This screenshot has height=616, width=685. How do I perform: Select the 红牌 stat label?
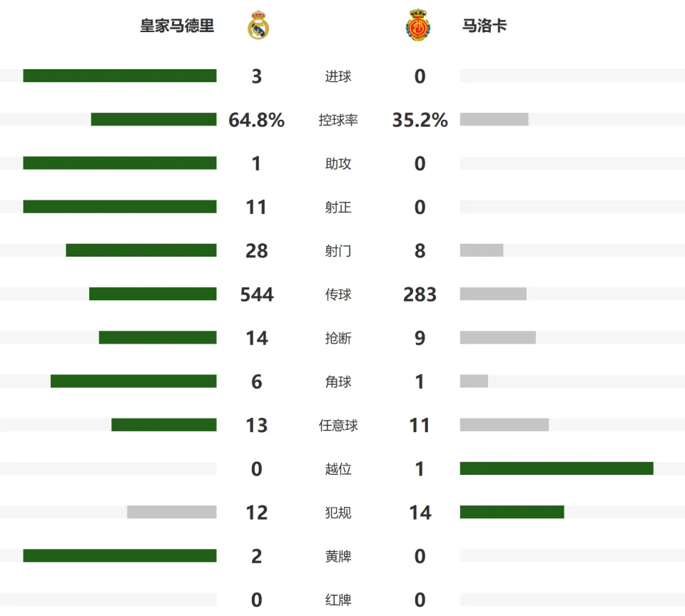338,600
